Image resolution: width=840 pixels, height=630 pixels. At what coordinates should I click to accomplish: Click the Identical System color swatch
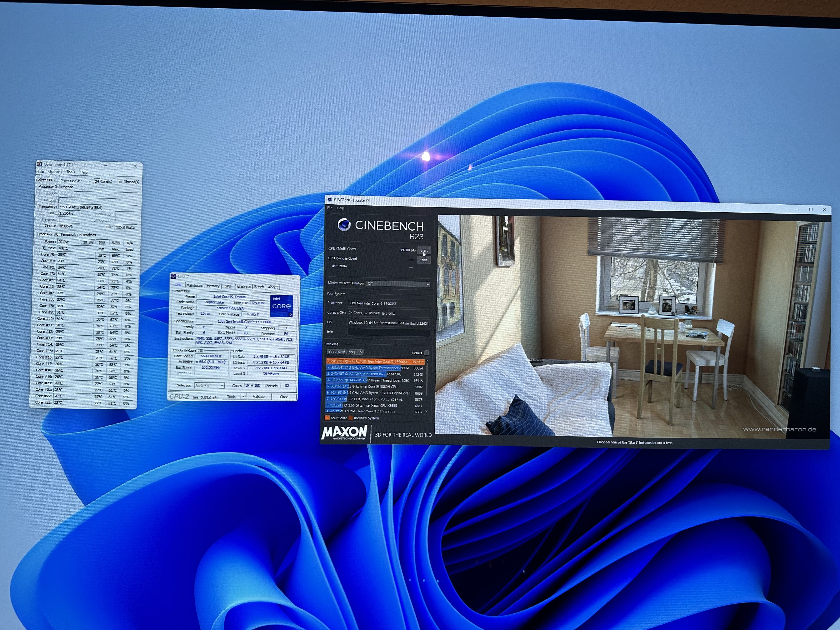pos(350,418)
